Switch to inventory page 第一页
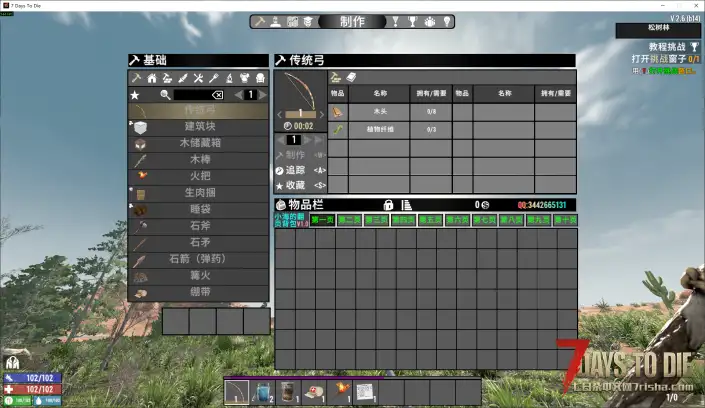 click(322, 220)
